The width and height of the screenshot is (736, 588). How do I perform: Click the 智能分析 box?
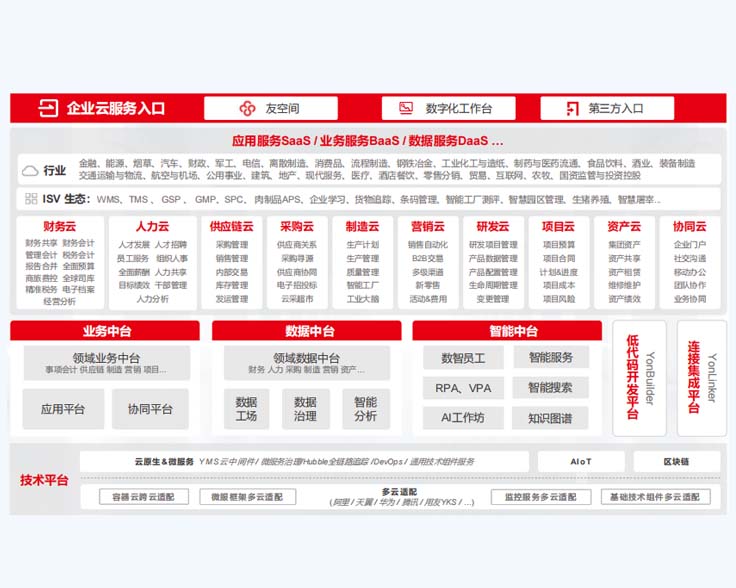click(366, 409)
